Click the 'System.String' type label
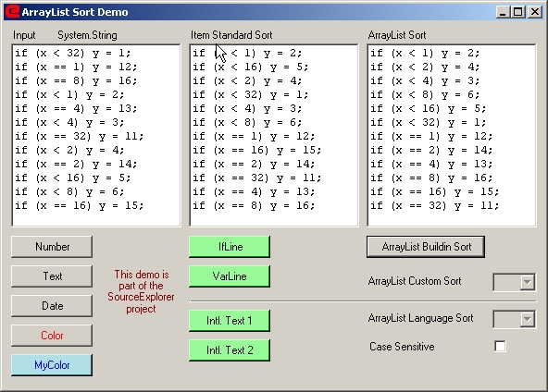Screen dimensions: 548x392 [x=87, y=35]
